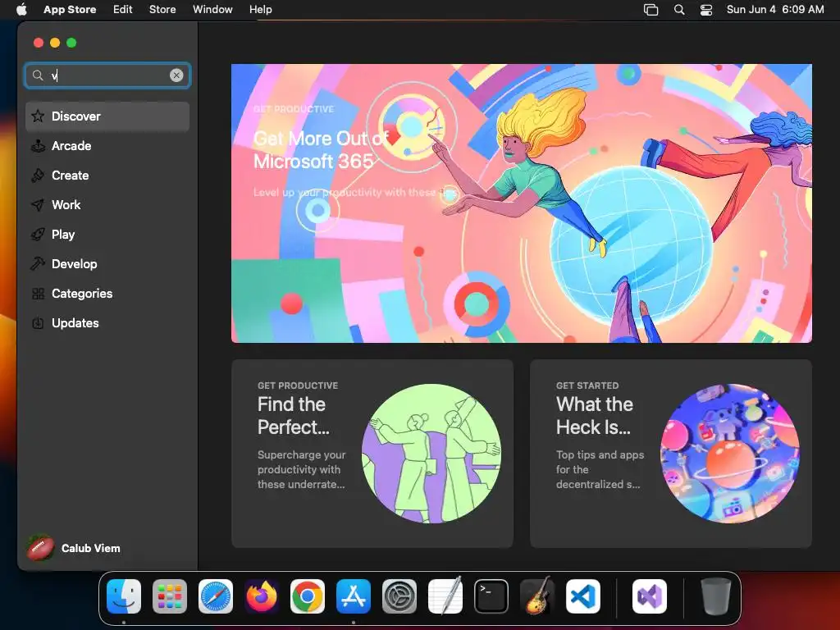Open TextEdit from the Dock
Viewport: 840px width, 630px height.
445,596
